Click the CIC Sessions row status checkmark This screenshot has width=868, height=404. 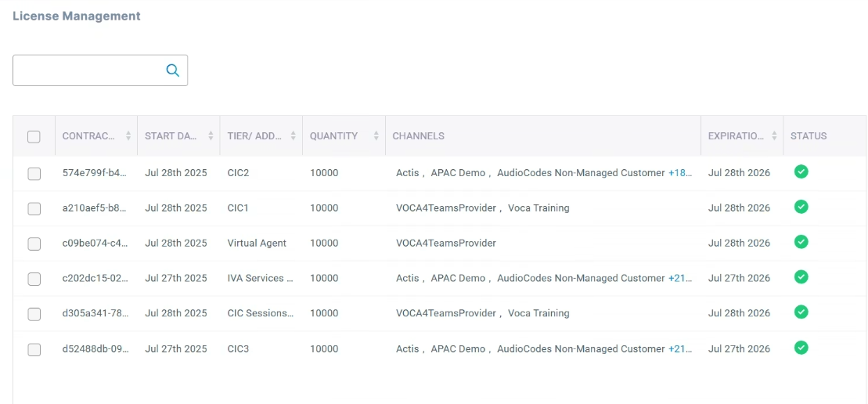[801, 312]
